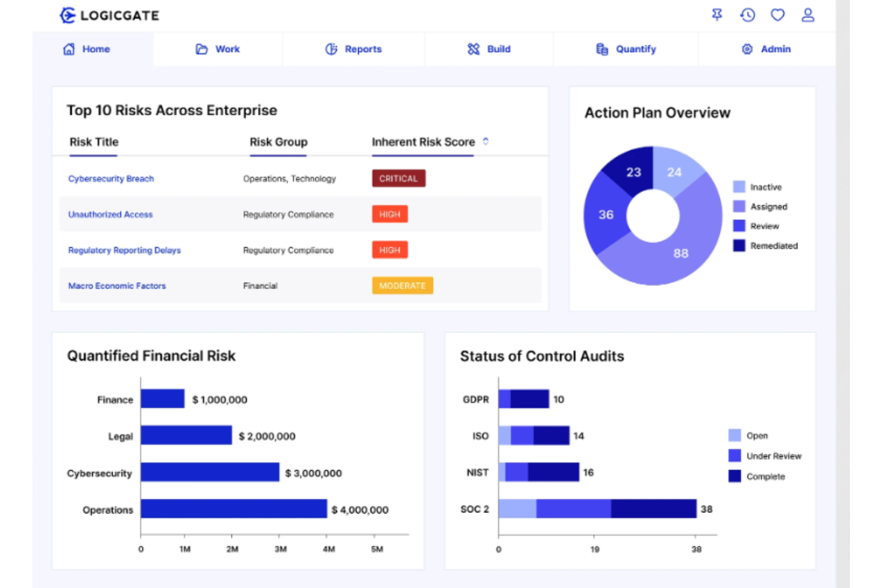
Task: Sort by Inherent Risk Score
Action: coord(486,142)
